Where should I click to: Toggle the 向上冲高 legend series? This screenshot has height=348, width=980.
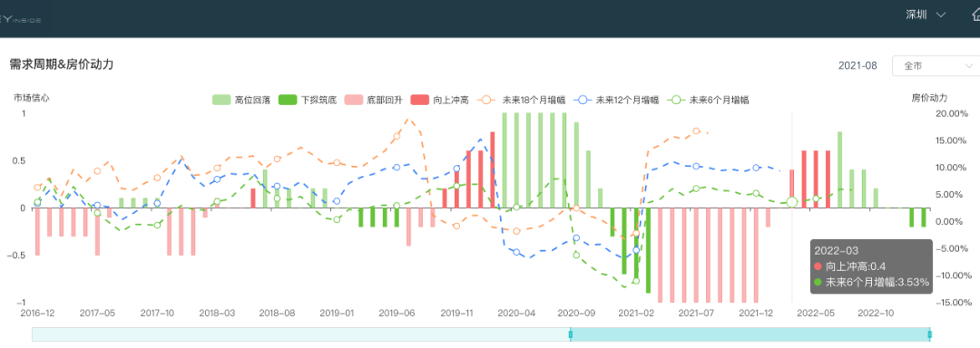click(440, 100)
